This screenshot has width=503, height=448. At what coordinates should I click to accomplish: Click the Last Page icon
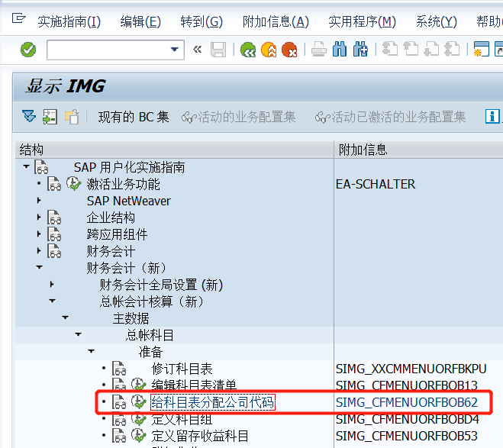pyautogui.click(x=452, y=50)
